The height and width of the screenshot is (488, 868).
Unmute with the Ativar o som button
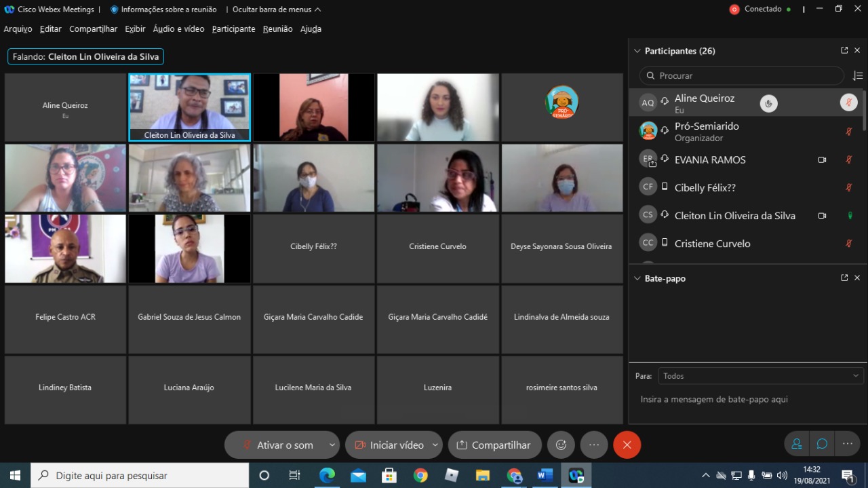pyautogui.click(x=277, y=445)
